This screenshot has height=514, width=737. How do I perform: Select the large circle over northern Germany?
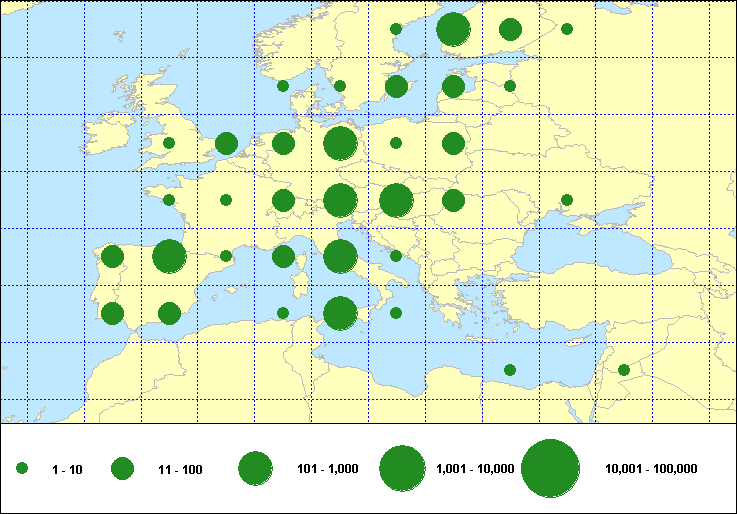pyautogui.click(x=340, y=143)
